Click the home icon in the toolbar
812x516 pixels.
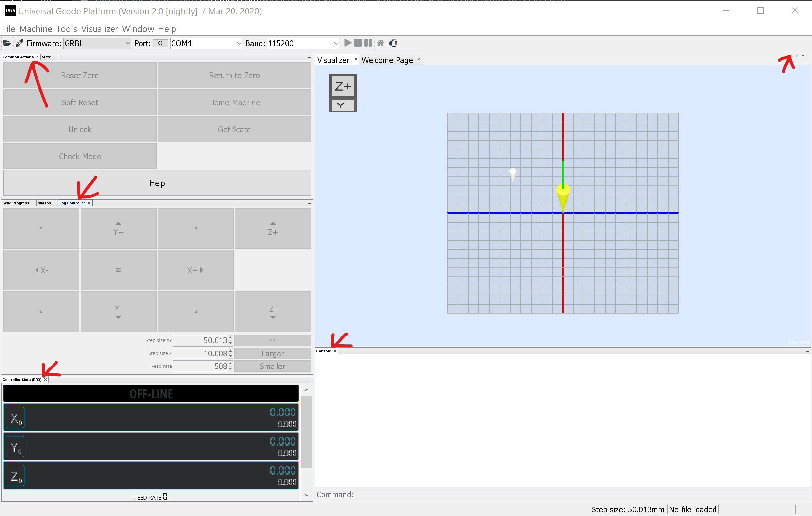[x=380, y=43]
